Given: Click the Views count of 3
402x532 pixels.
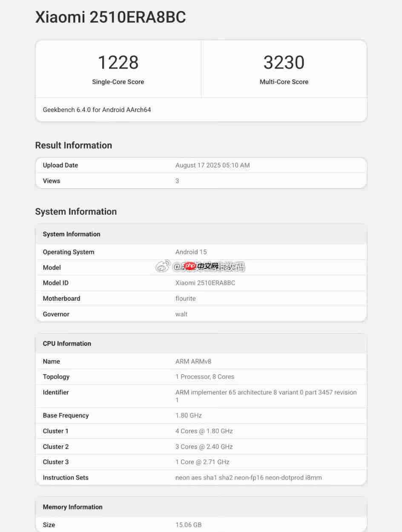Looking at the screenshot, I should tap(177, 181).
